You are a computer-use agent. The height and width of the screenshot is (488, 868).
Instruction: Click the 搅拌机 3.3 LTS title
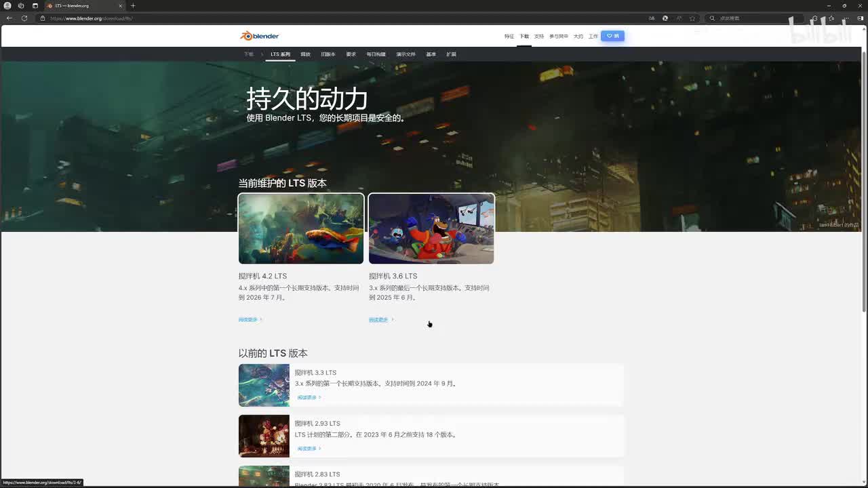[x=316, y=373]
